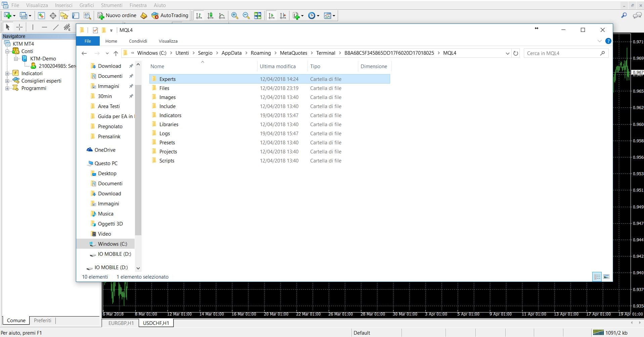Viewport: 644px width, 337px height.
Task: Switch chart to line chart icon
Action: (x=222, y=15)
